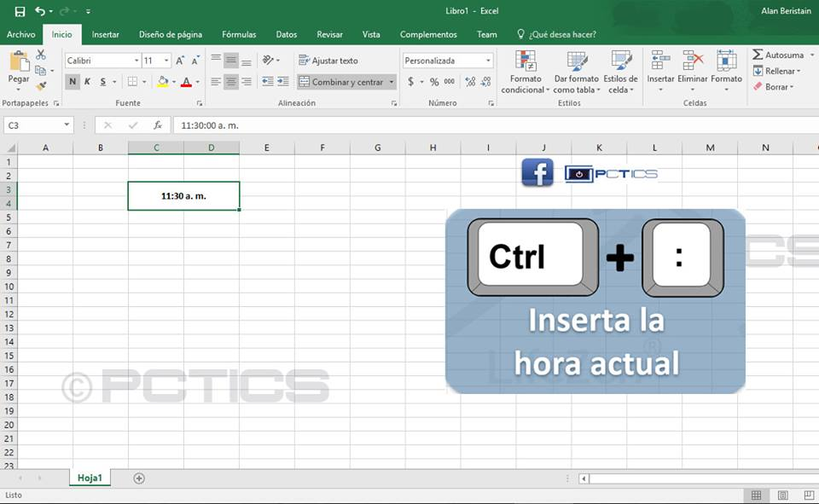Apply the red font color

186,82
